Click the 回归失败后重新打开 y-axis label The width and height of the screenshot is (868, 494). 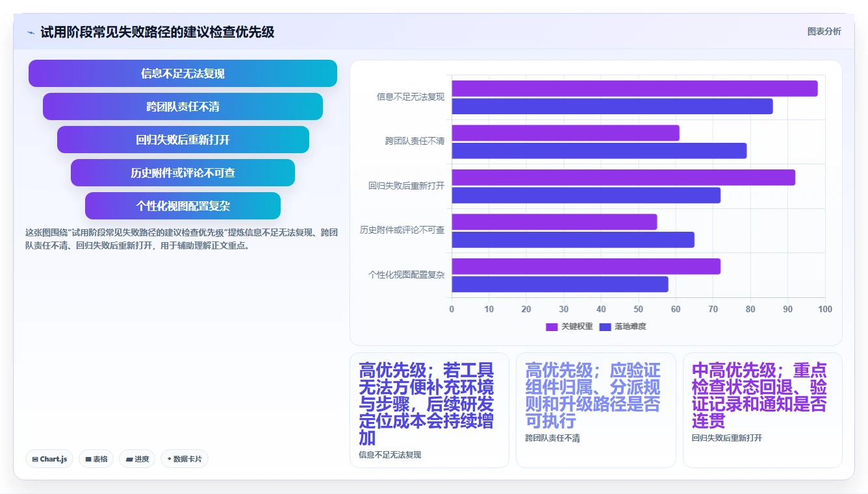[x=407, y=186]
